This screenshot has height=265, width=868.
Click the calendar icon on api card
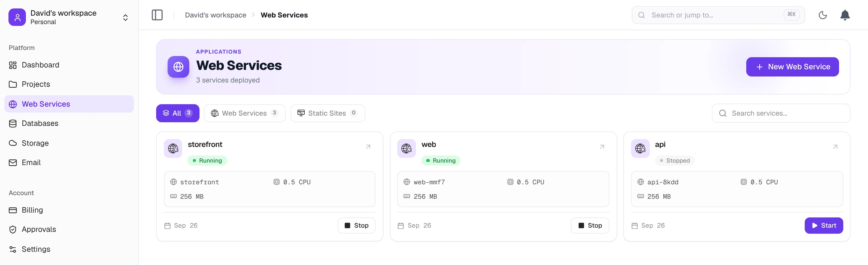[x=634, y=226]
